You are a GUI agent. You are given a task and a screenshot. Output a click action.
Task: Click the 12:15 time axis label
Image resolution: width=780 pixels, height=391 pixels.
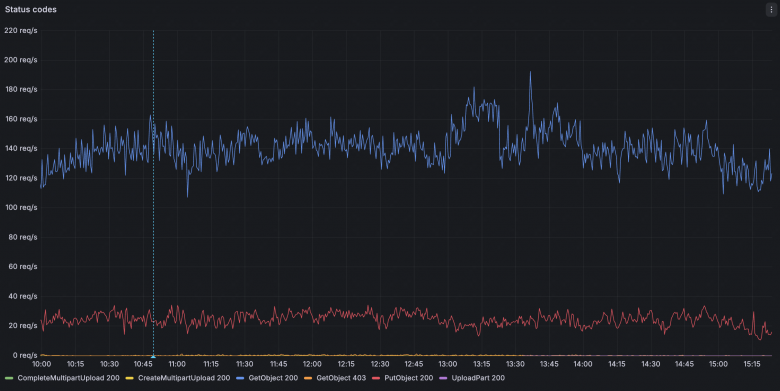346,364
